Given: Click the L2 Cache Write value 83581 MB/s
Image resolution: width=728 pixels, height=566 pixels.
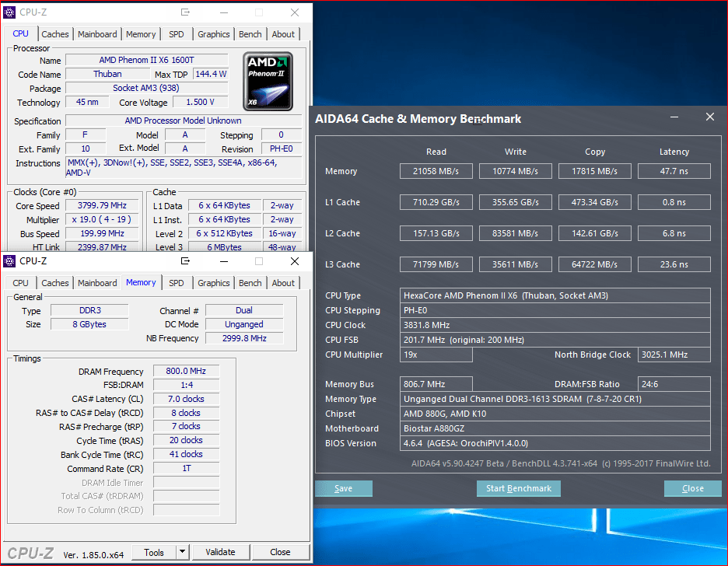Looking at the screenshot, I should pyautogui.click(x=516, y=233).
